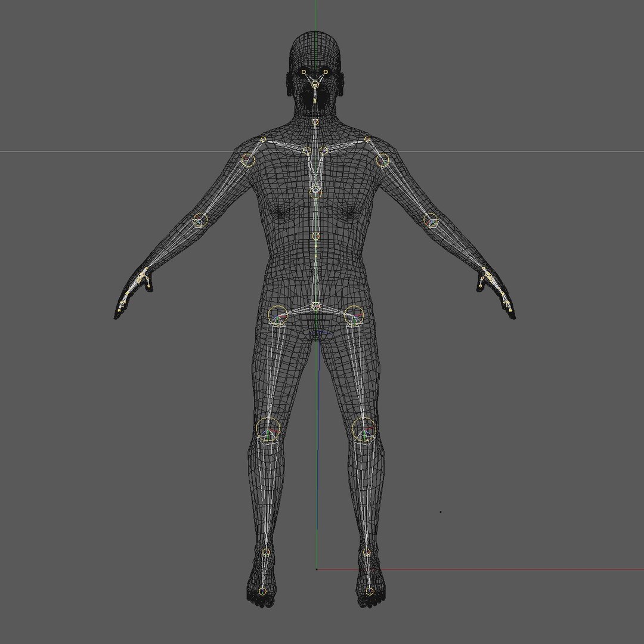
Task: Select the chest joint on the spine
Action: (315, 191)
